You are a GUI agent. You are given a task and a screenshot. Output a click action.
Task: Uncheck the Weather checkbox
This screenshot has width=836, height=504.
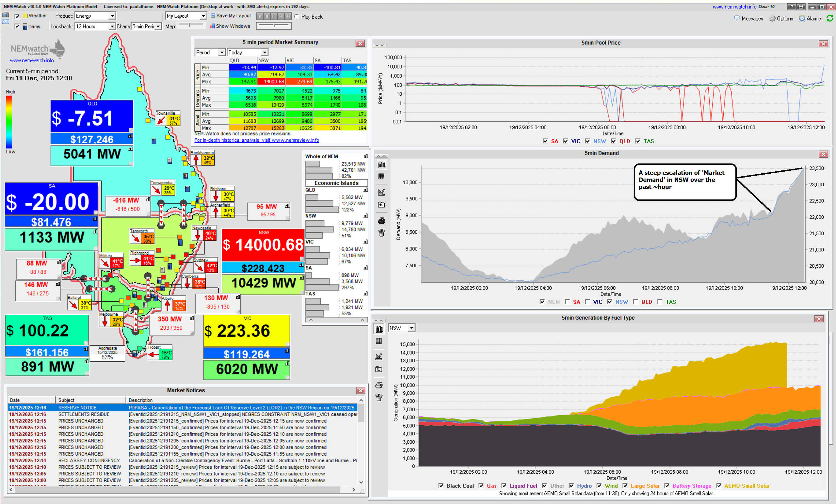(17, 16)
